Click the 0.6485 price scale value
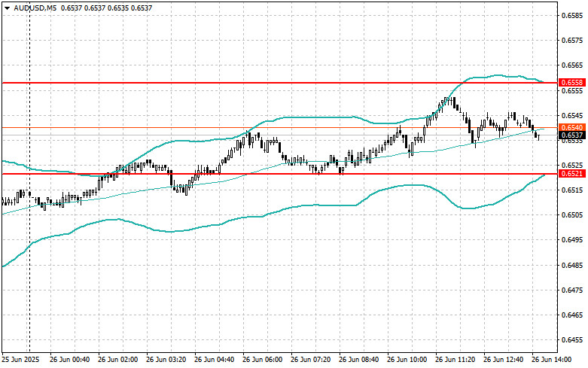The width and height of the screenshot is (588, 368). point(572,266)
